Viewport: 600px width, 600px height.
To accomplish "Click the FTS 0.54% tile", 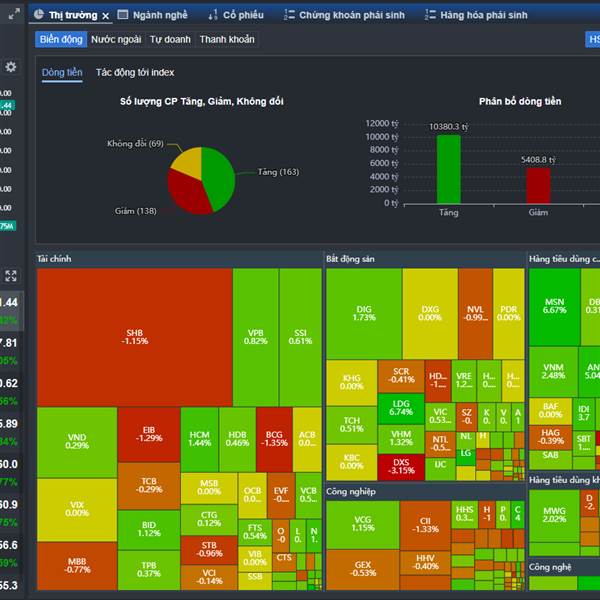I will click(x=255, y=532).
